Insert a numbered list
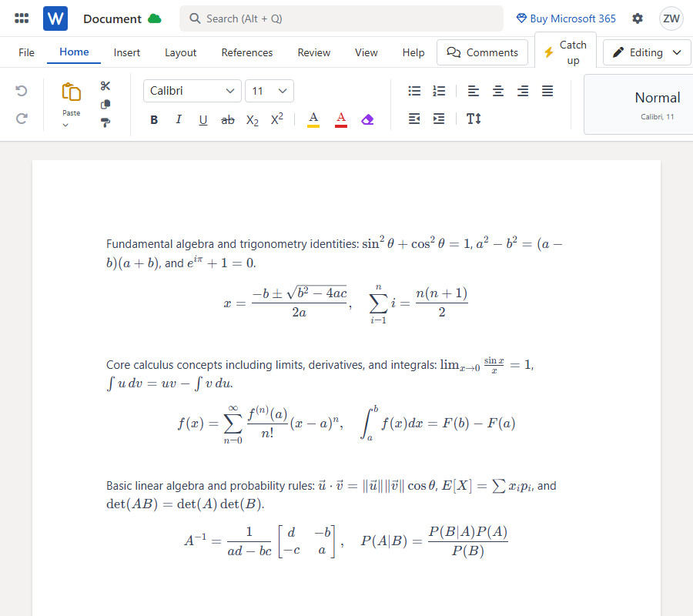This screenshot has height=616, width=693. tap(439, 91)
